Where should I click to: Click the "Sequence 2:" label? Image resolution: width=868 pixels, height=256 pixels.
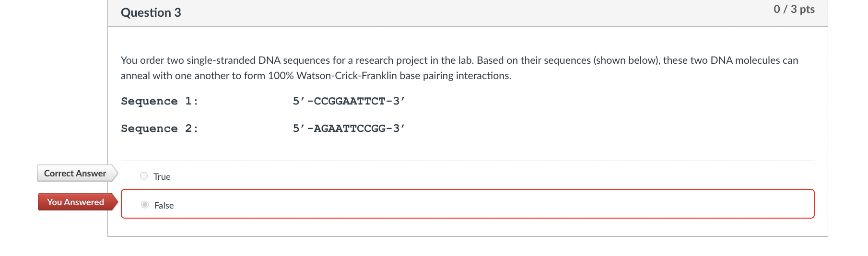click(159, 128)
